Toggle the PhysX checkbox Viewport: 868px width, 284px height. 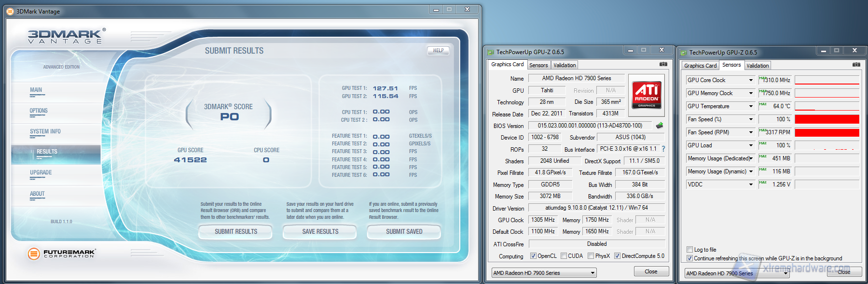(591, 256)
